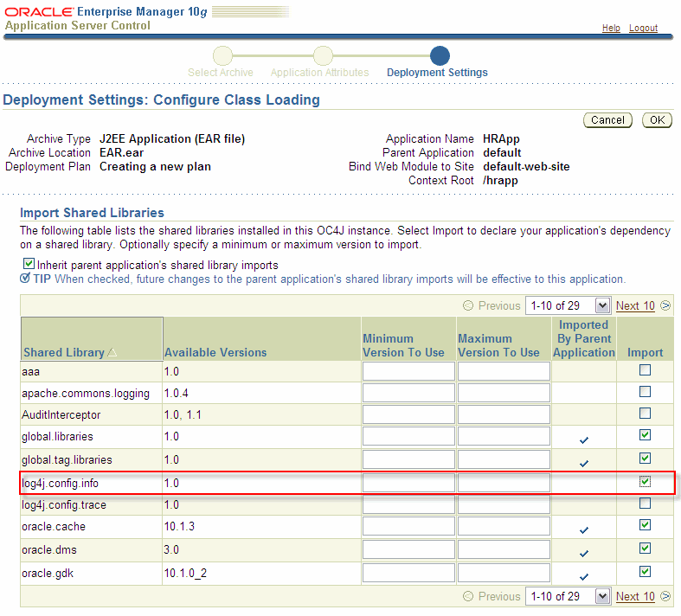Uncheck Import for global.tag.libraries

coord(645,458)
